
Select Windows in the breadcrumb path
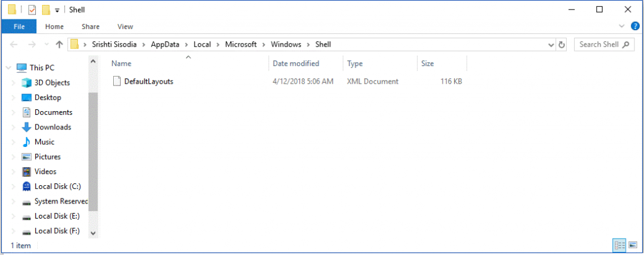coord(286,45)
